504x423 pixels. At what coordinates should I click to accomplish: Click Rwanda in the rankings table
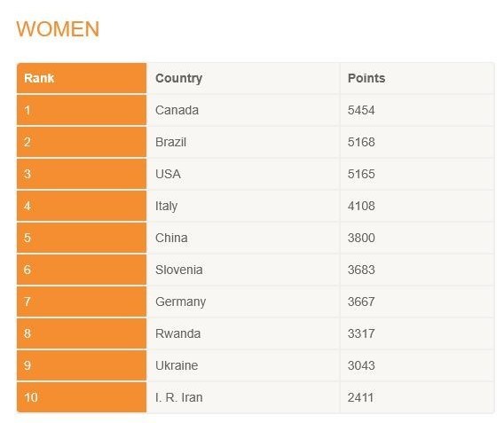point(177,333)
